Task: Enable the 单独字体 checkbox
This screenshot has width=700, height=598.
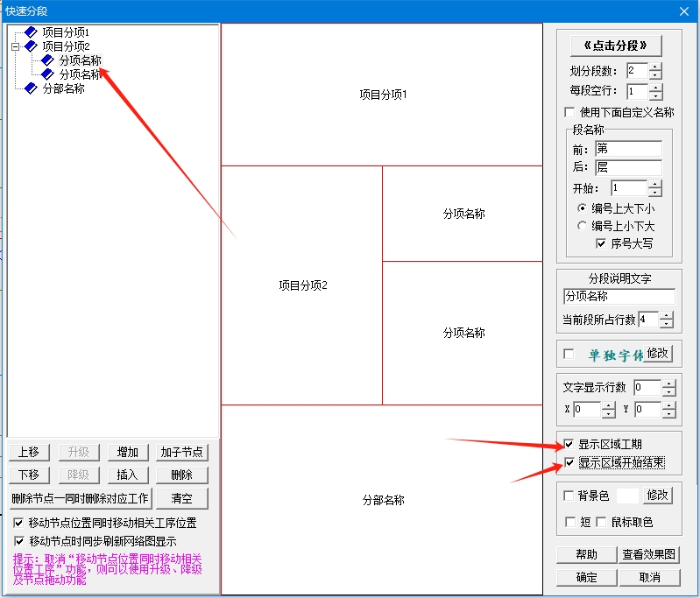Action: point(569,354)
